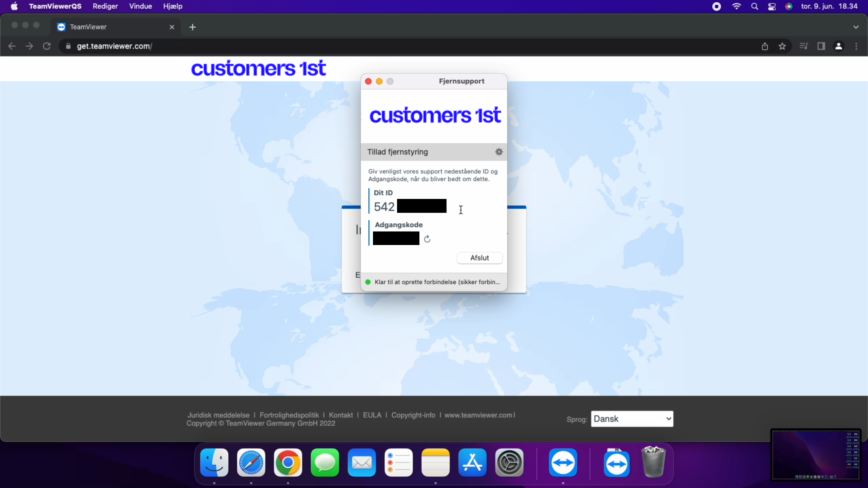Toggle the browser side panel
This screenshot has height=488, width=868.
pos(821,46)
